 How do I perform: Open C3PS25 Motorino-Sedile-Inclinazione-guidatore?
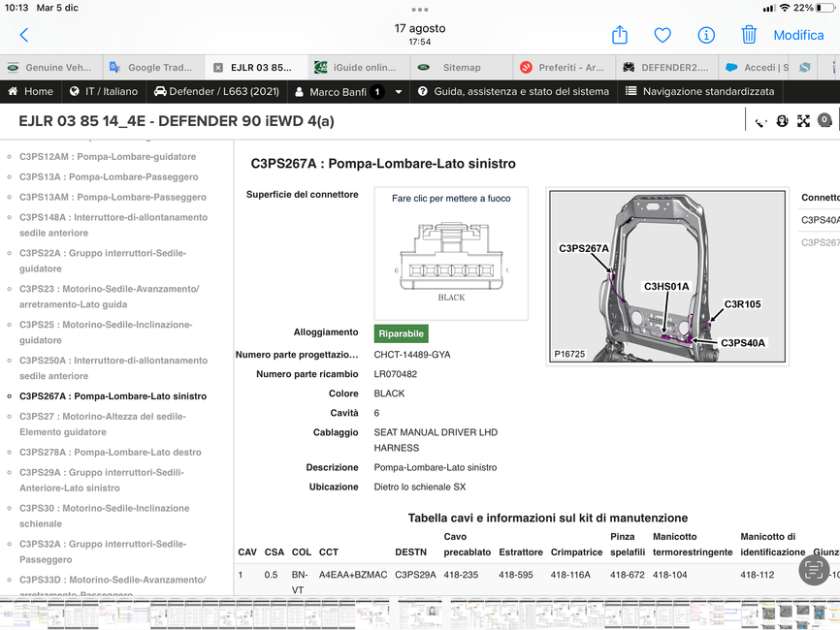click(x=106, y=332)
